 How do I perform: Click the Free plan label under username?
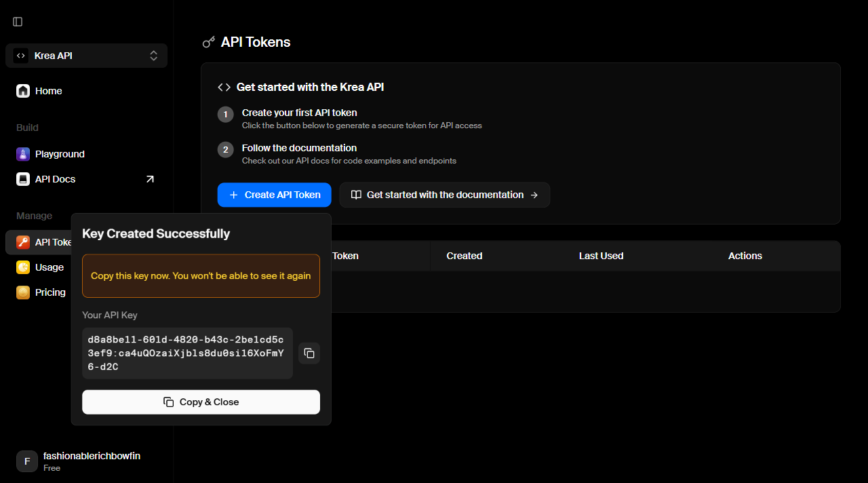[52, 468]
